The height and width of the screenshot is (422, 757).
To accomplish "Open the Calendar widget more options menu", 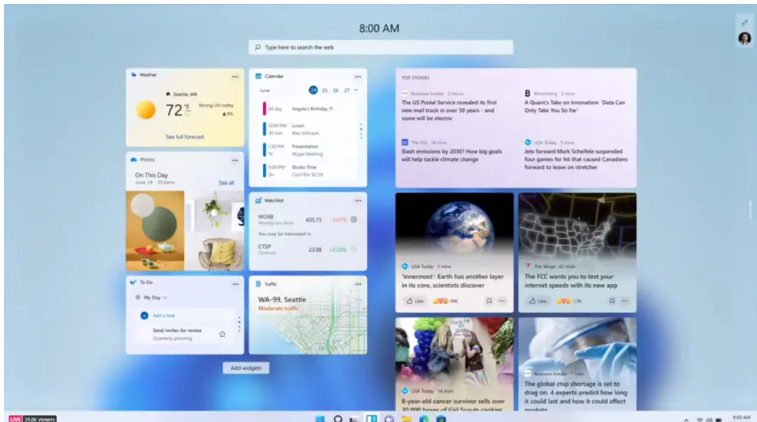I will click(x=358, y=76).
